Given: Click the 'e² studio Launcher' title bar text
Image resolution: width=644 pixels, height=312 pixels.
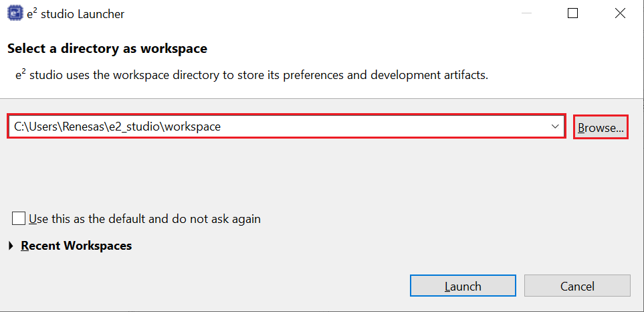Looking at the screenshot, I should [75, 14].
